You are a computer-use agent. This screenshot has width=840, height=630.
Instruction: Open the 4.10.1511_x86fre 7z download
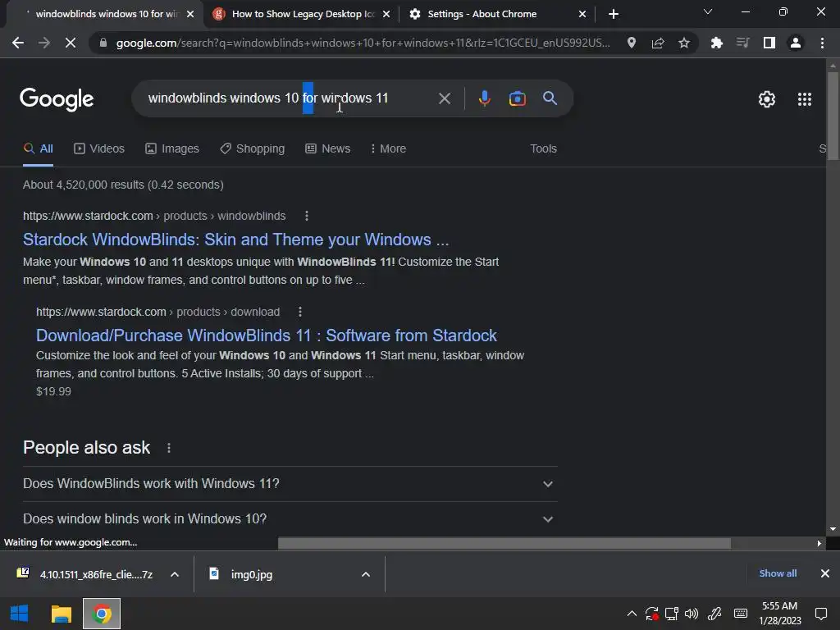85,574
